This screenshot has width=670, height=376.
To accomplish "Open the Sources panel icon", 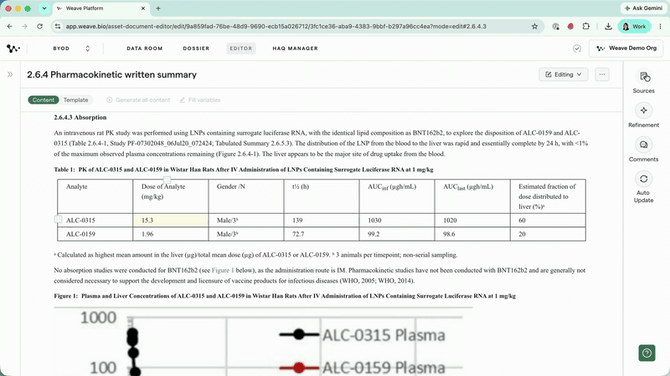I will click(x=644, y=77).
